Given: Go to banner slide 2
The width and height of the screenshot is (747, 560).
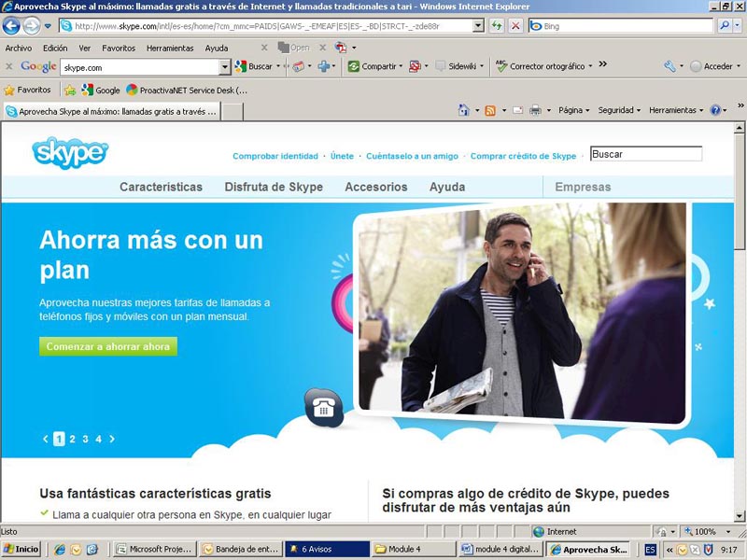Looking at the screenshot, I should click(x=73, y=439).
